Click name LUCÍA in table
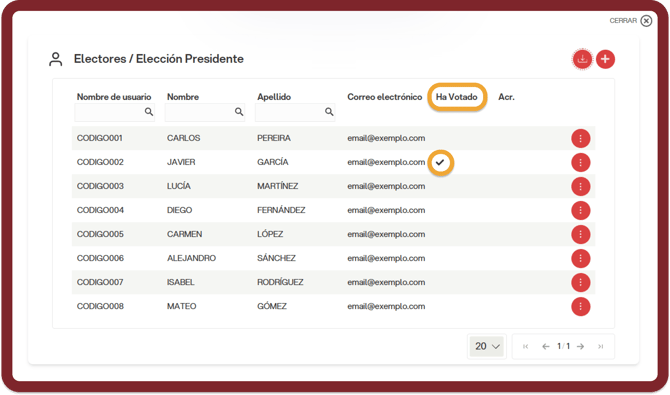The width and height of the screenshot is (670, 395). pyautogui.click(x=179, y=186)
